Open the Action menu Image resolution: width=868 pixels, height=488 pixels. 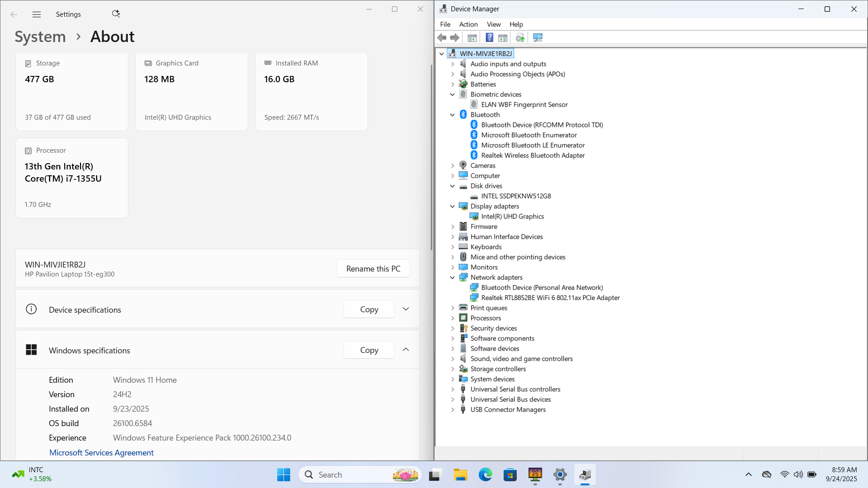[468, 24]
